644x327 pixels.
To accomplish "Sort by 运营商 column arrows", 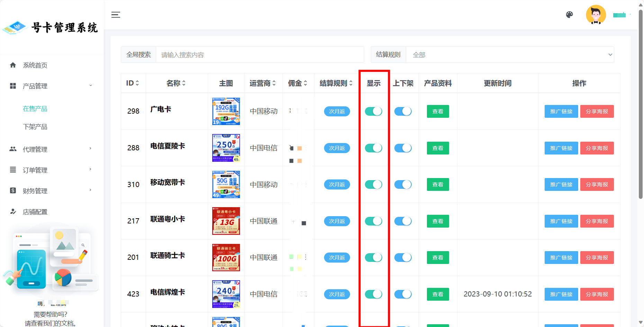I will 274,83.
